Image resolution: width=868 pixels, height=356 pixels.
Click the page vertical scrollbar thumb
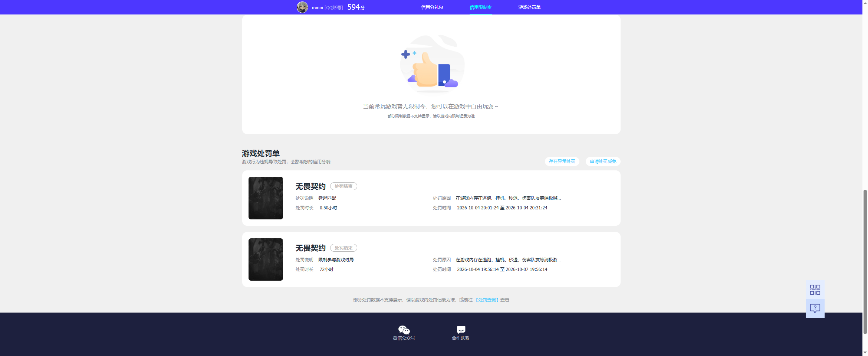coord(865,262)
